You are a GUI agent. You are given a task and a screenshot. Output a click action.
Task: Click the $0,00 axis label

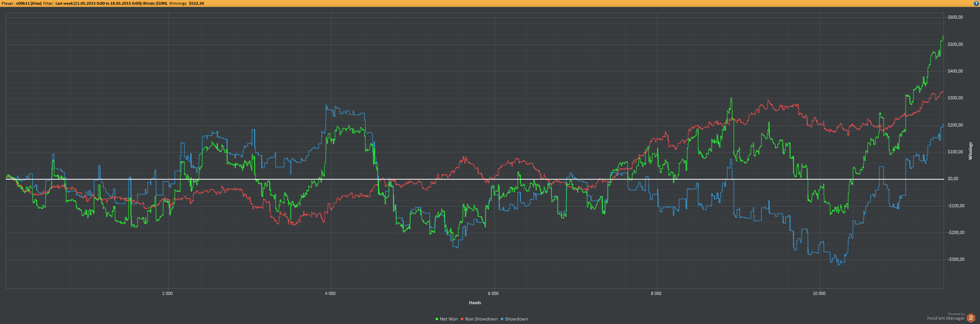click(x=953, y=178)
